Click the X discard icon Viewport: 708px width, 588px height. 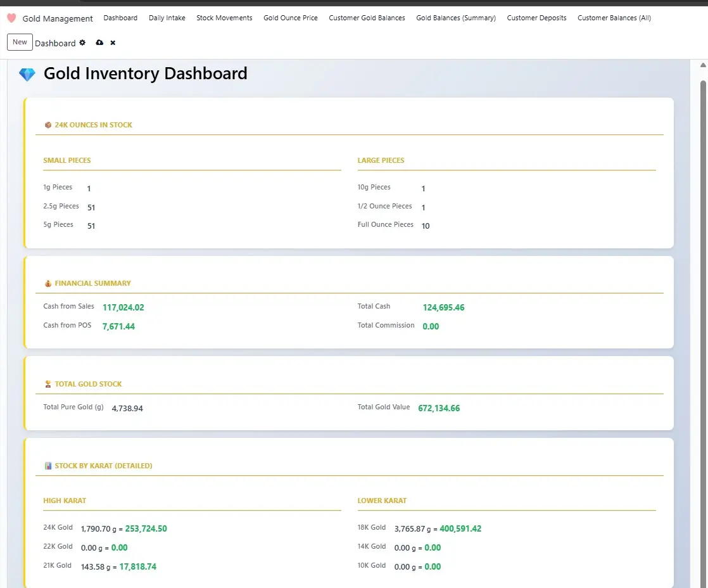(113, 43)
